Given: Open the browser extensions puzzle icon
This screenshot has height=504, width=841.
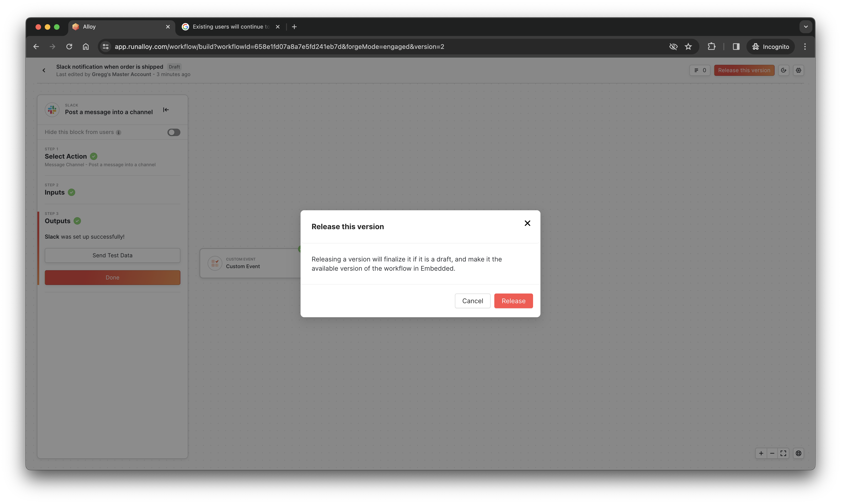Looking at the screenshot, I should (x=712, y=47).
